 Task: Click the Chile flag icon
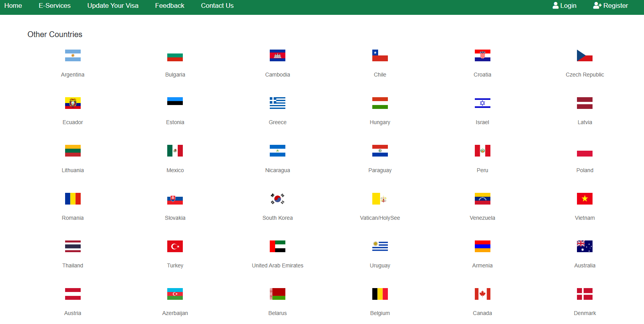380,55
